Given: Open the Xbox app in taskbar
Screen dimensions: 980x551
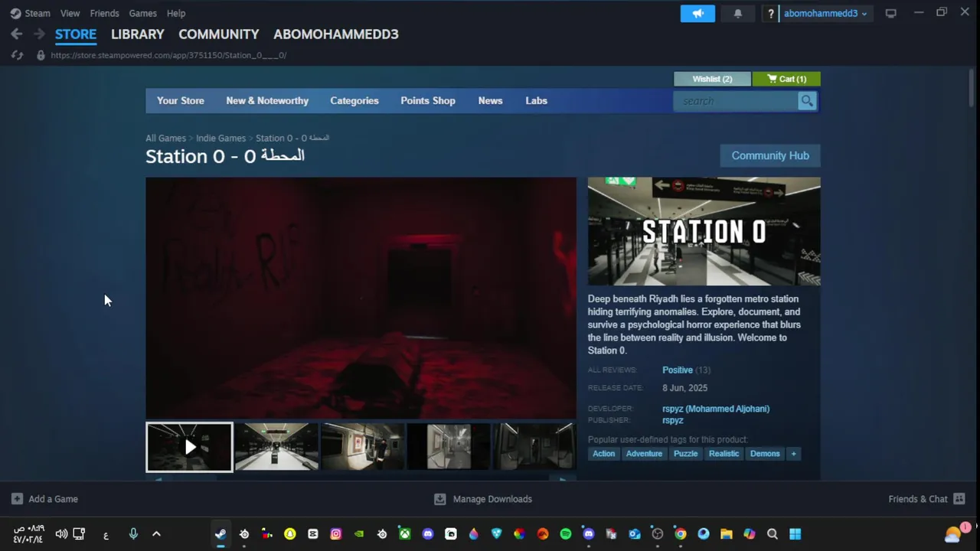Looking at the screenshot, I should [x=405, y=534].
